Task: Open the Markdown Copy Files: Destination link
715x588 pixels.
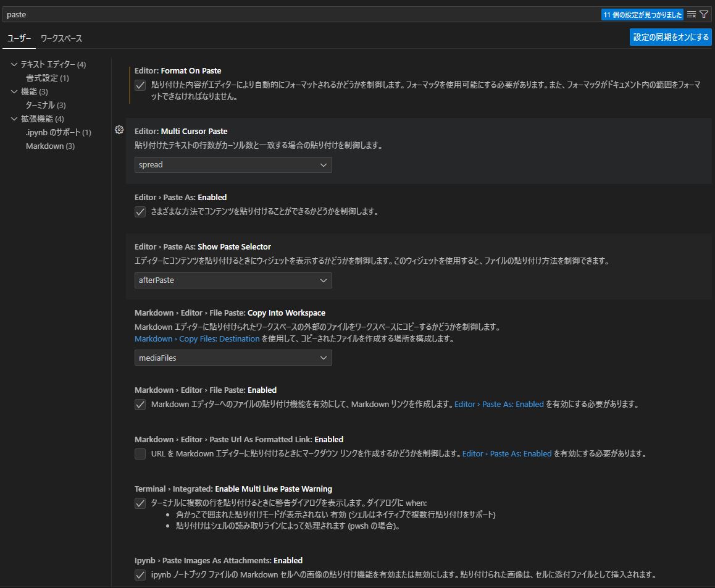Action: [x=197, y=339]
